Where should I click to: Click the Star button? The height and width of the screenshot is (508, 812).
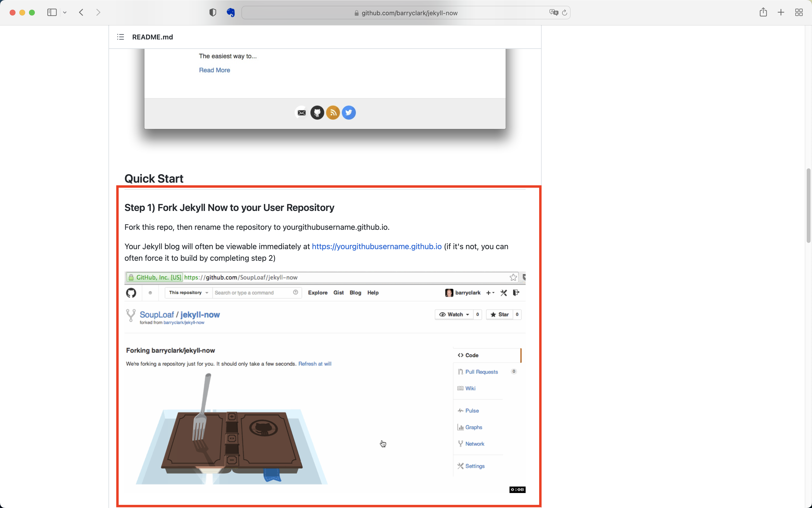[x=499, y=314]
